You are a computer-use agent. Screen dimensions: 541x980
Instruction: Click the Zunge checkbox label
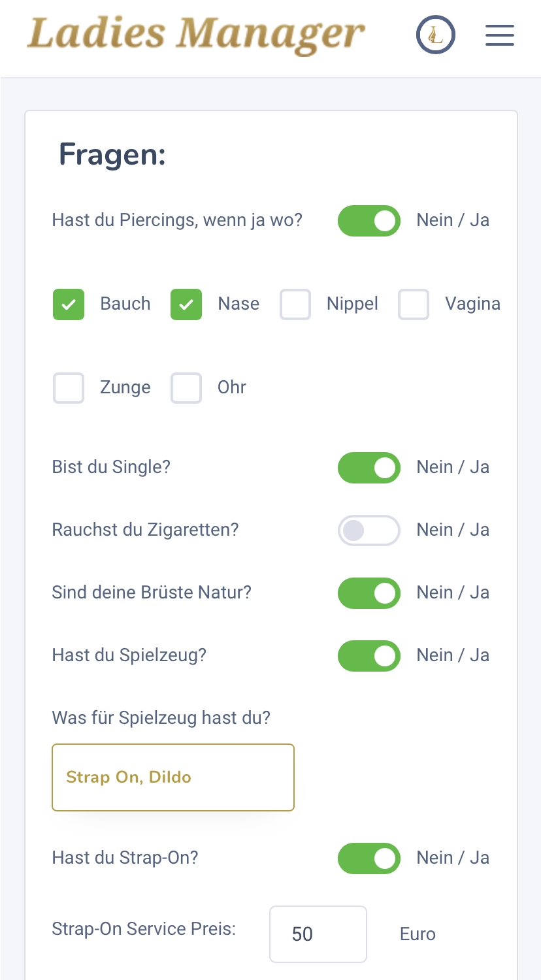point(125,387)
